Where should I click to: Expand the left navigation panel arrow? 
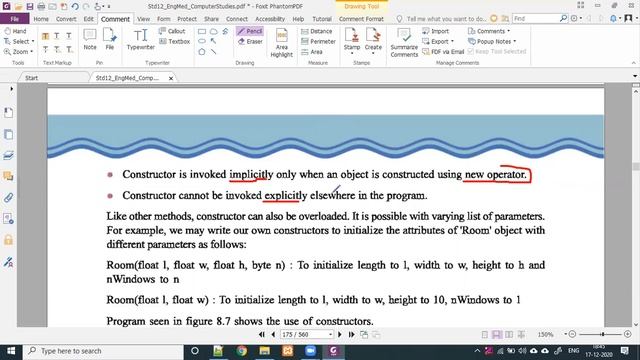coord(11,89)
